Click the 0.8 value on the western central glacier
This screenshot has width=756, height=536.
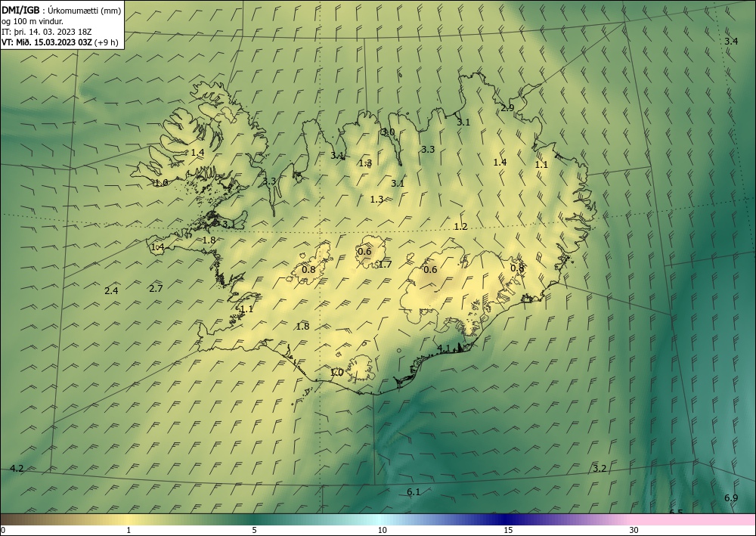(308, 269)
